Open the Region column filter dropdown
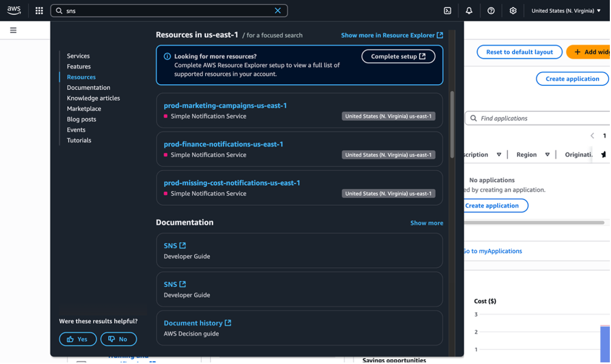The height and width of the screenshot is (364, 611). [x=547, y=154]
